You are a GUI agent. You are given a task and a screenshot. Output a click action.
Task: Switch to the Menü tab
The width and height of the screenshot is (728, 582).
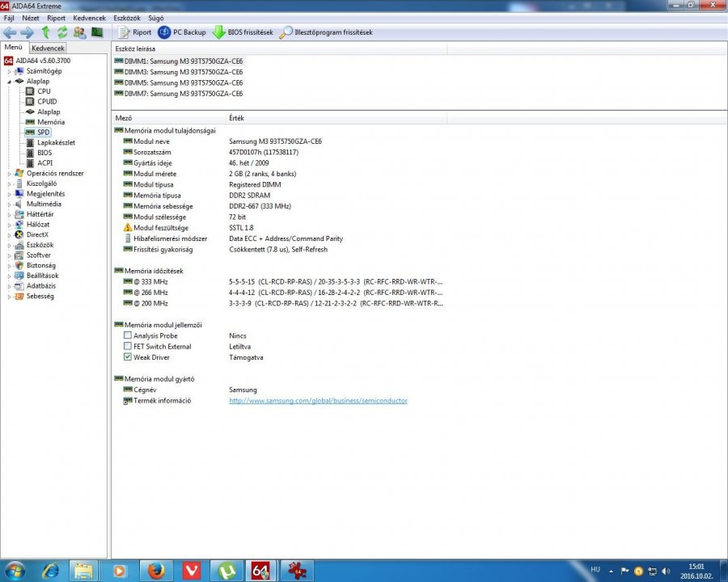(14, 48)
